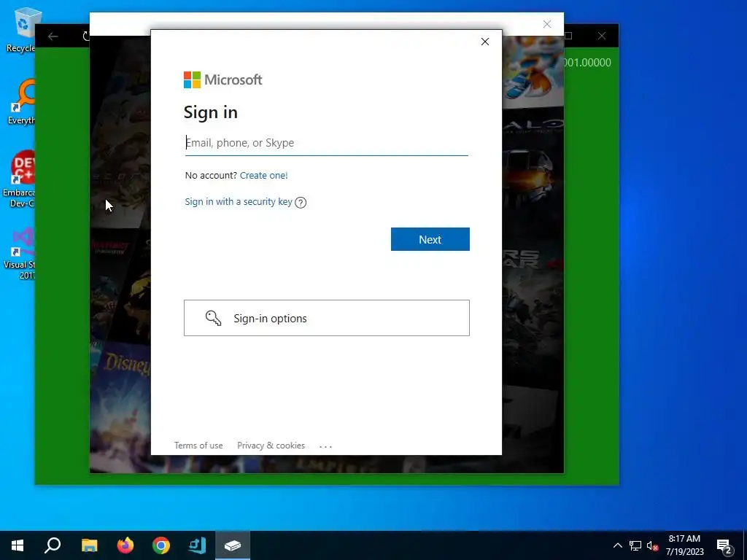This screenshot has height=560, width=747.
Task: Show hidden system tray icons
Action: point(617,545)
